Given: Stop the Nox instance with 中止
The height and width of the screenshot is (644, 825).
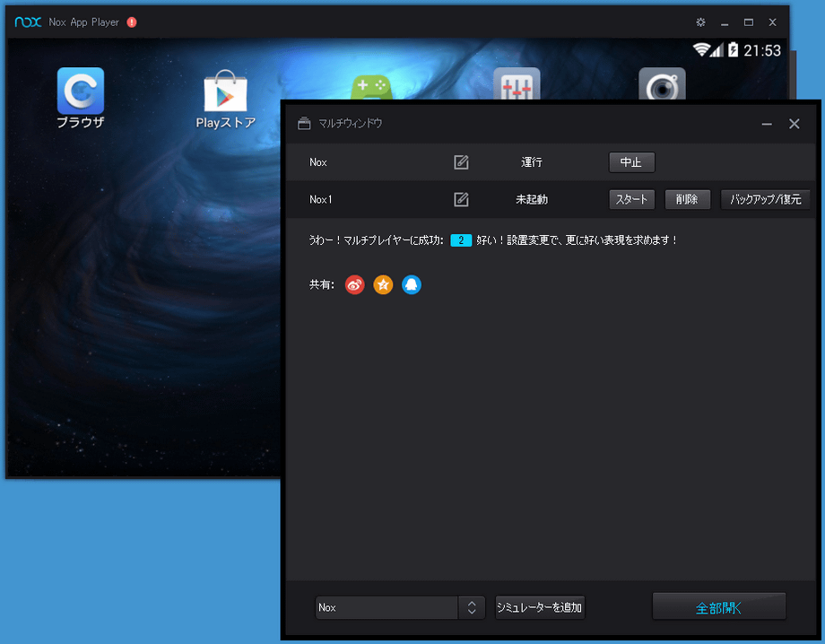Looking at the screenshot, I should coord(631,162).
